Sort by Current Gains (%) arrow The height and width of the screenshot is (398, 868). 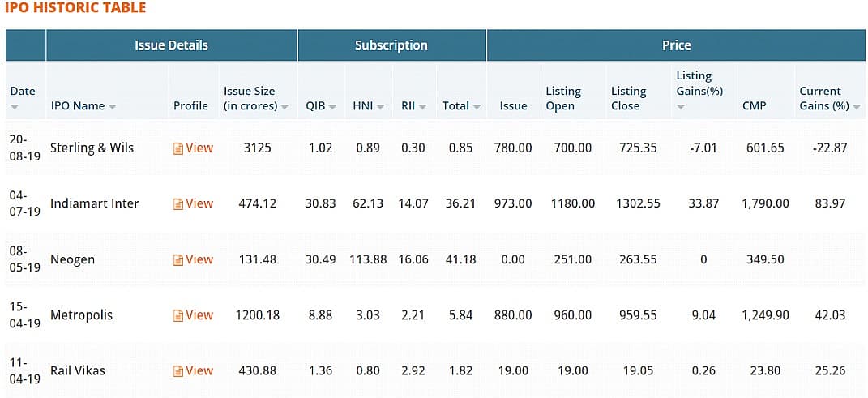tap(856, 106)
